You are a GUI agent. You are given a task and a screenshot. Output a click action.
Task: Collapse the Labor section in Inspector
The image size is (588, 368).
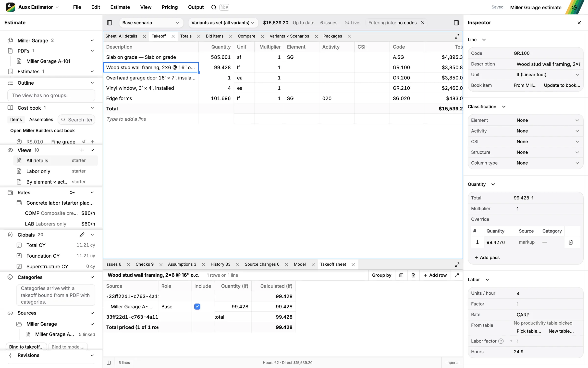tap(487, 280)
